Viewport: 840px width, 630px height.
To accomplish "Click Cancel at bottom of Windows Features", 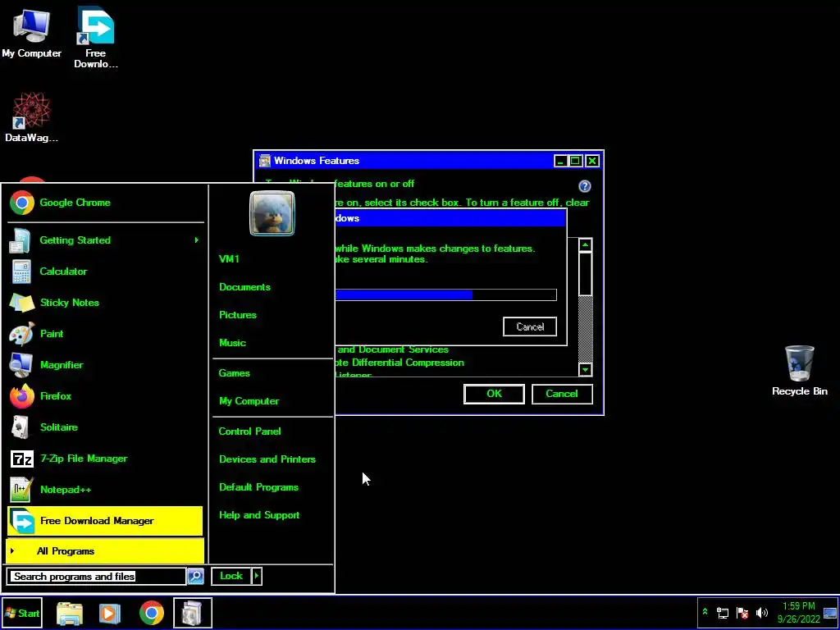I will [562, 394].
